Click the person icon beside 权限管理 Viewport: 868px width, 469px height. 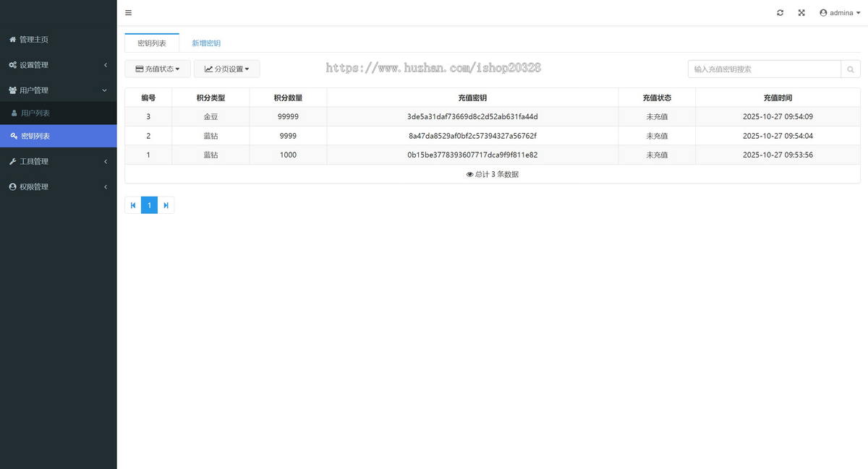[12, 186]
